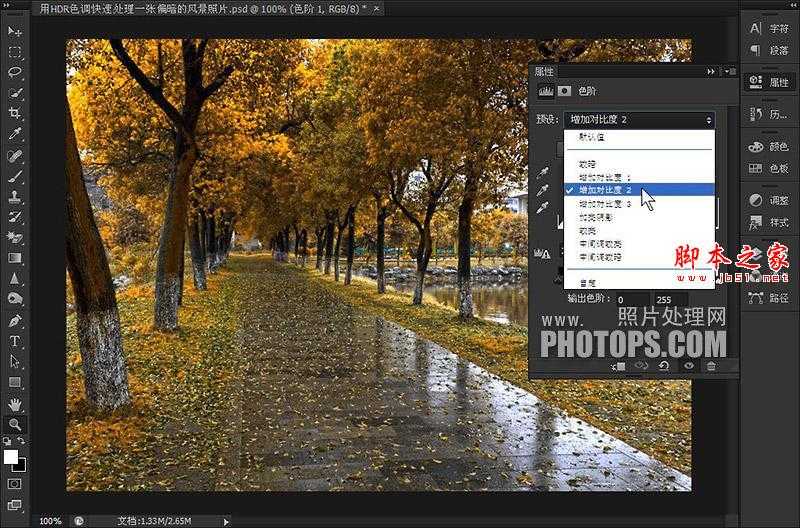Choose the checked 增加对比度 2 preset

pos(639,190)
